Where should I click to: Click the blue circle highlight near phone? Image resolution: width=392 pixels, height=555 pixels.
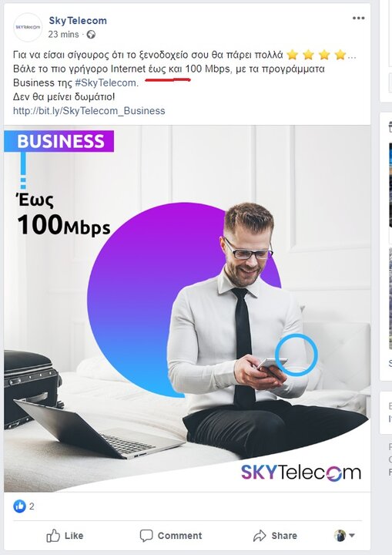(x=297, y=355)
